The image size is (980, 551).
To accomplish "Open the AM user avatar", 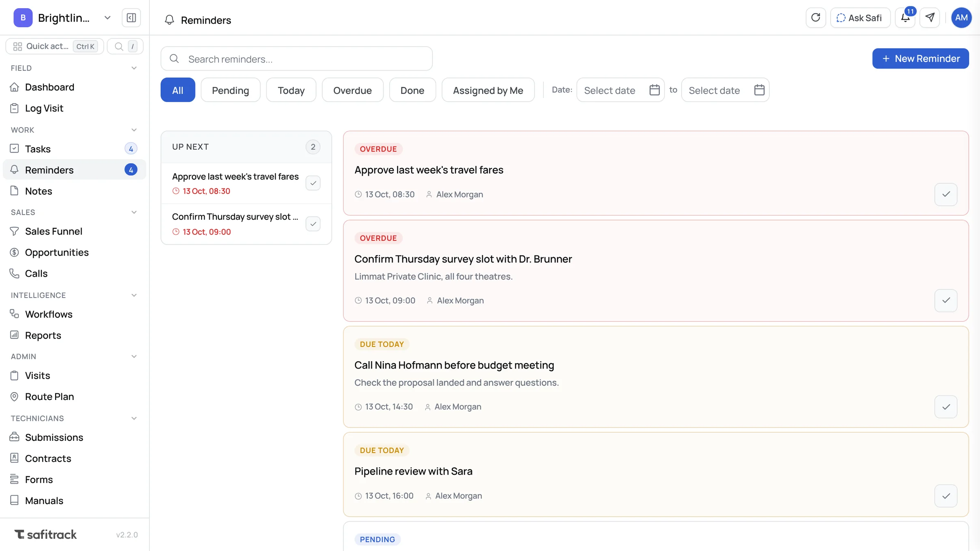I will click(961, 18).
